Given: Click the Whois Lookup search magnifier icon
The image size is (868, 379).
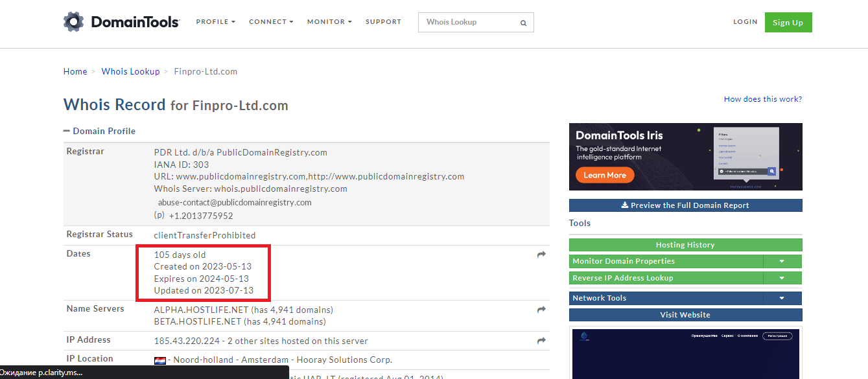Looking at the screenshot, I should click(x=523, y=23).
